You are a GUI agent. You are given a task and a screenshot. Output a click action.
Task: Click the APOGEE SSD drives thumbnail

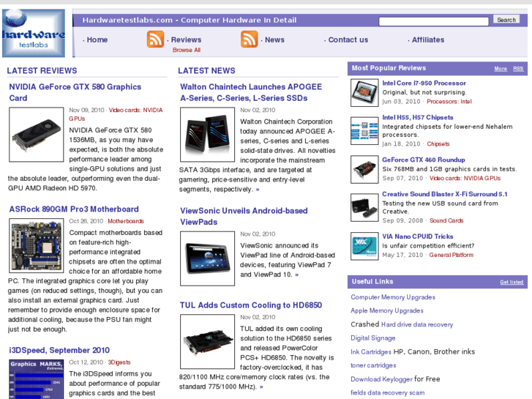click(207, 135)
